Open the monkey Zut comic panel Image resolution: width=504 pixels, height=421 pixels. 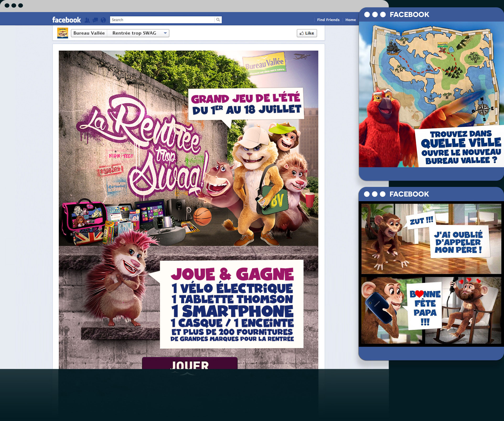[431, 239]
